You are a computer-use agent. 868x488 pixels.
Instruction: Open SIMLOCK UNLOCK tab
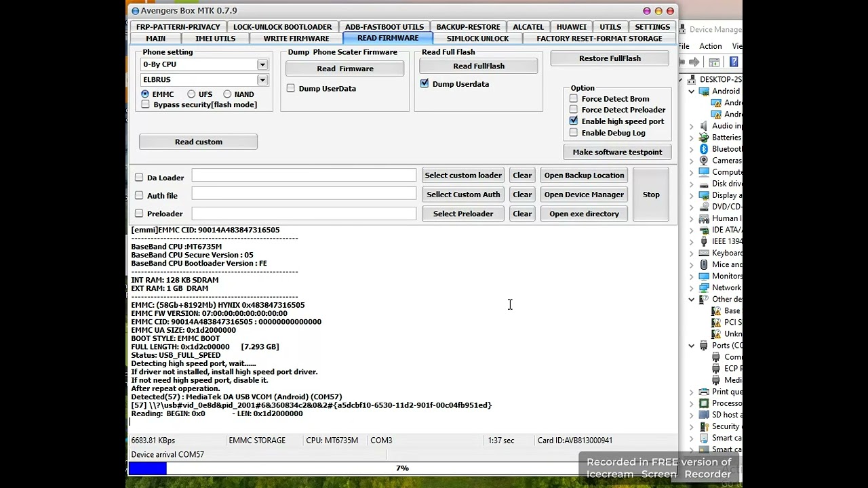pos(477,39)
